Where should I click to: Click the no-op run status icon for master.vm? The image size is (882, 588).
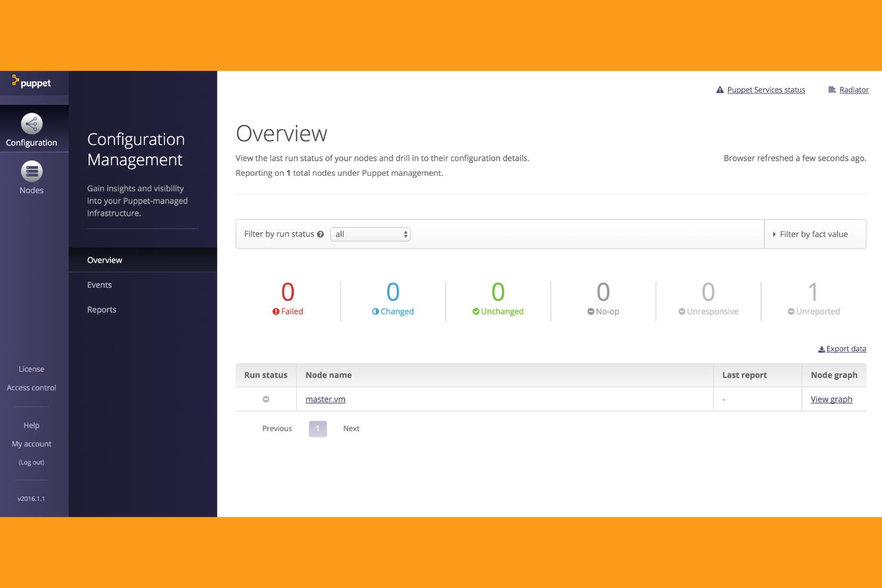click(265, 399)
